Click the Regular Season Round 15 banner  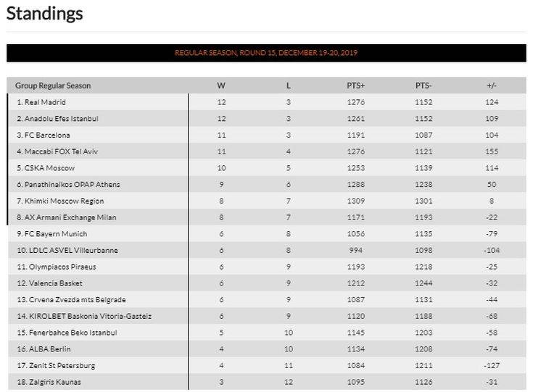[266, 53]
